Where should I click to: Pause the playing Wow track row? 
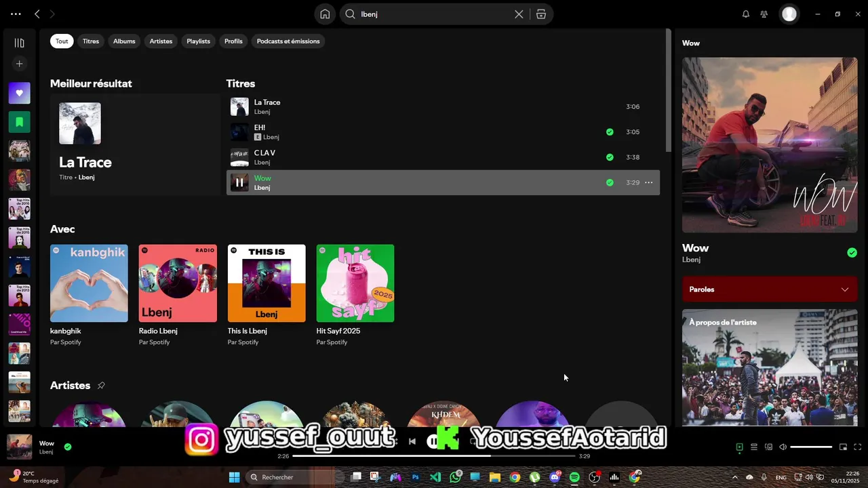239,182
